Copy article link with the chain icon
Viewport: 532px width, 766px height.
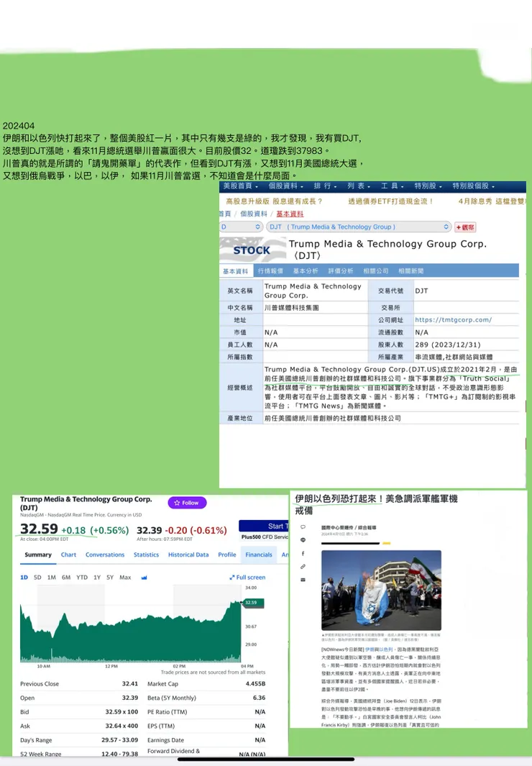(303, 567)
